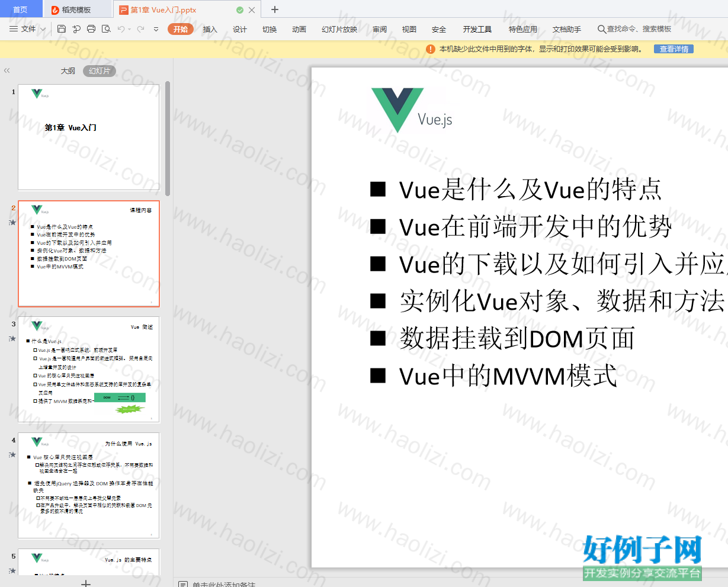The height and width of the screenshot is (587, 728).
Task: Open the 审阅 review tab
Action: 380,29
